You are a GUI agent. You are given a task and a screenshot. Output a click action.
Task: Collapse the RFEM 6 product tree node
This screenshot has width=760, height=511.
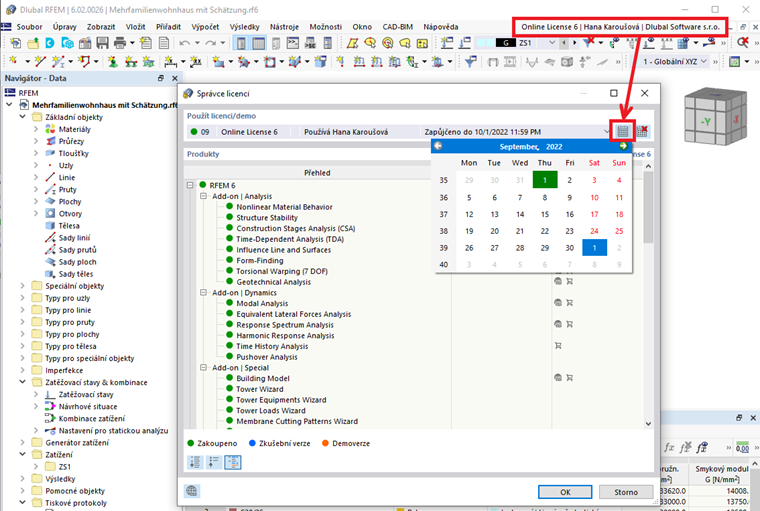190,185
